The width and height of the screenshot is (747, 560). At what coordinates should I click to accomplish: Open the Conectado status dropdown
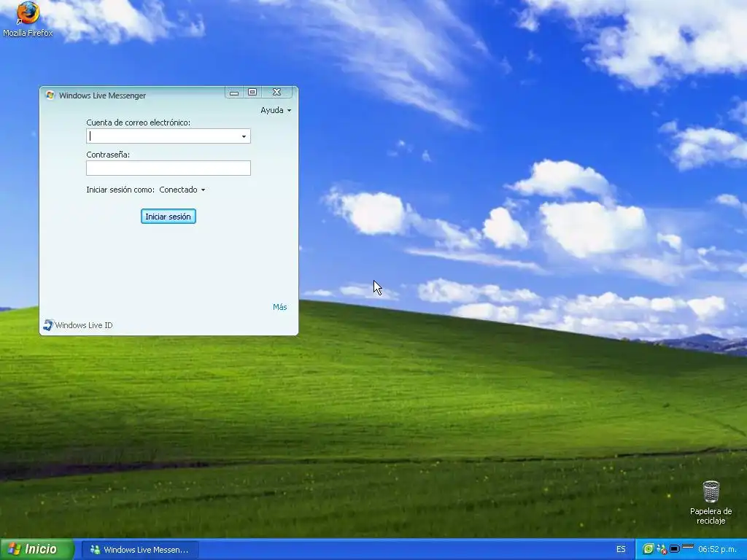tap(182, 190)
